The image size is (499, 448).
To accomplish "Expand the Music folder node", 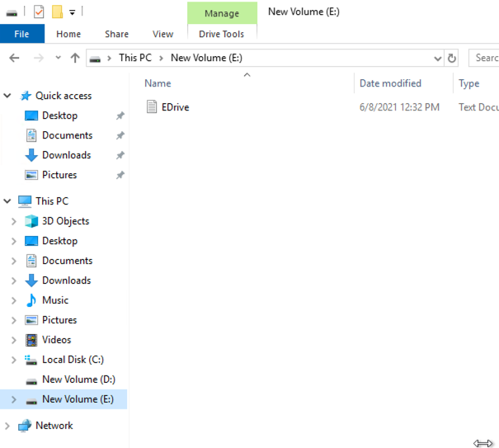I will (x=14, y=300).
